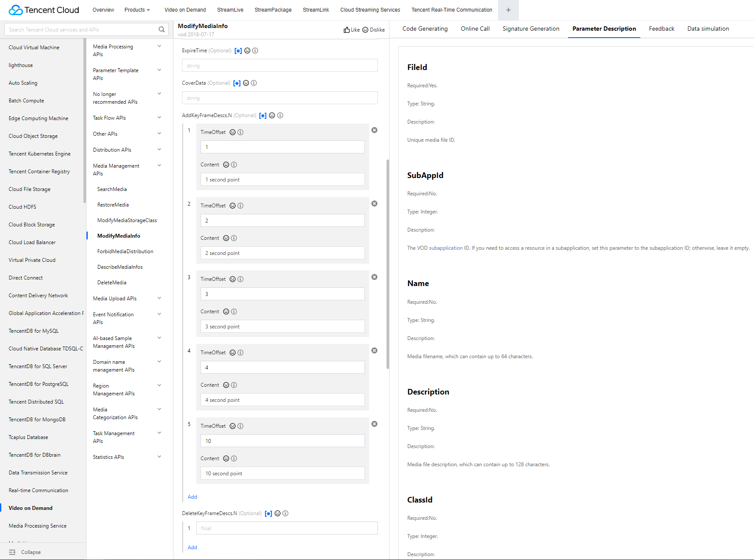
Task: Click Add under AddKeyFrameDescs list
Action: [192, 497]
